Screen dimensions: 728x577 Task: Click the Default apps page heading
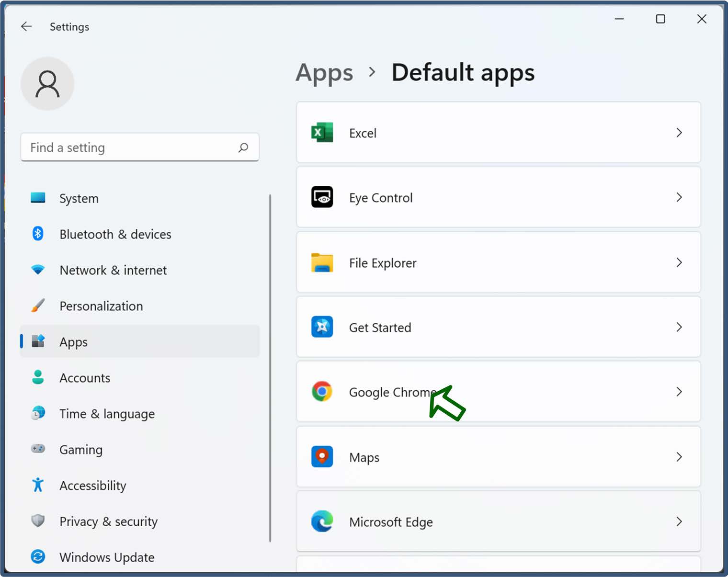click(463, 73)
